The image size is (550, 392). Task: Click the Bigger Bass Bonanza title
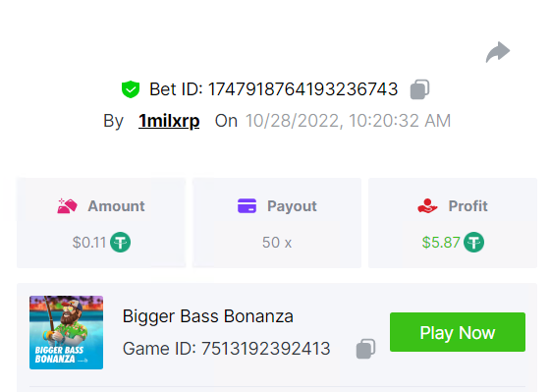point(207,316)
